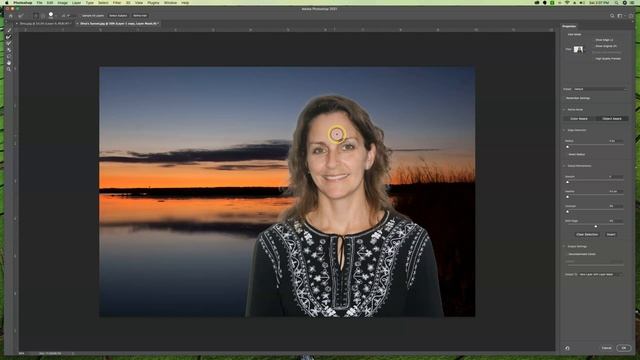
Task: Open the Image menu
Action: tap(62, 2)
